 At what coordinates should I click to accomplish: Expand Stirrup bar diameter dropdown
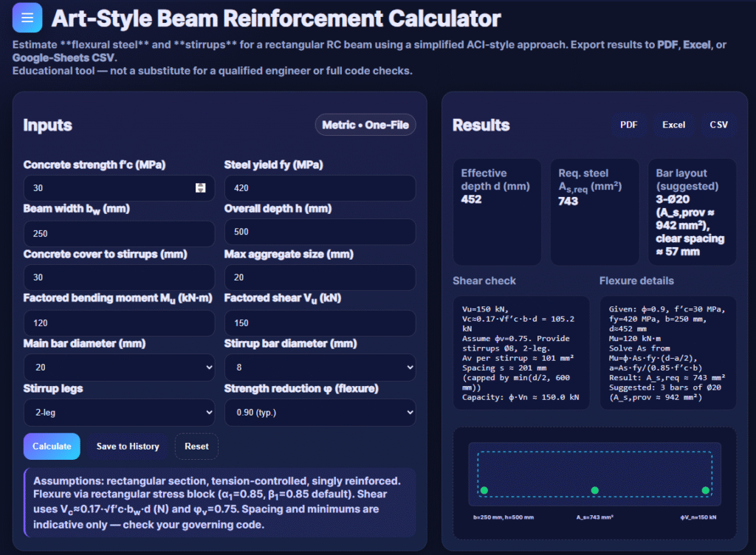pyautogui.click(x=320, y=368)
